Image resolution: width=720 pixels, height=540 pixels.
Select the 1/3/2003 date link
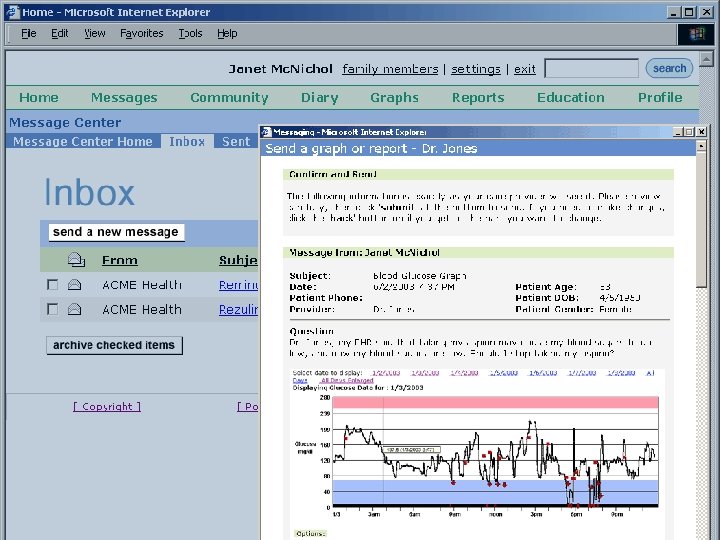click(425, 372)
